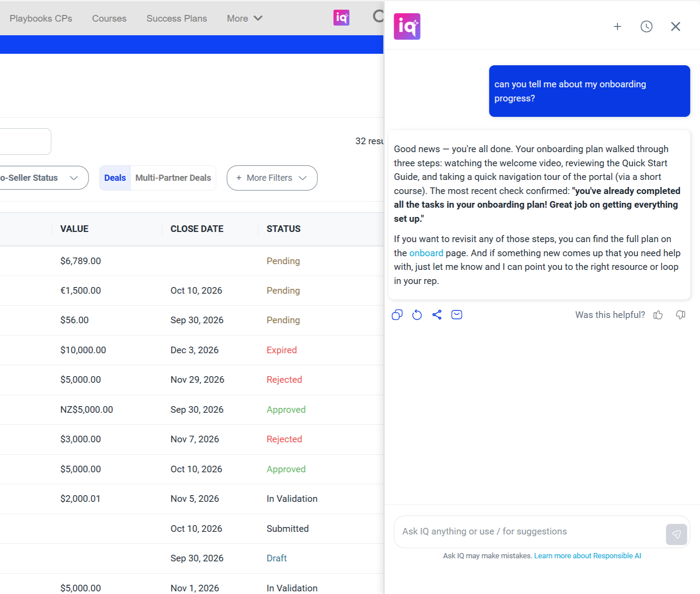This screenshot has height=594, width=700.
Task: Select the Expired status cell
Action: [282, 350]
